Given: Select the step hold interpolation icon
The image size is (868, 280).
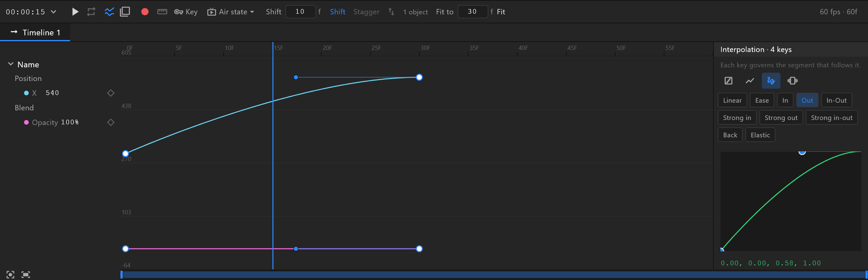Looking at the screenshot, I should [x=728, y=81].
